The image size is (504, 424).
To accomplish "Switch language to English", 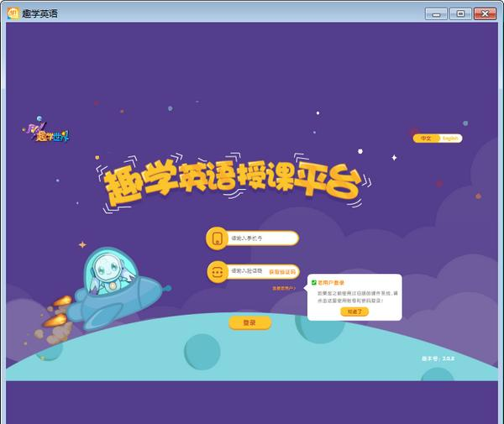I will click(450, 139).
